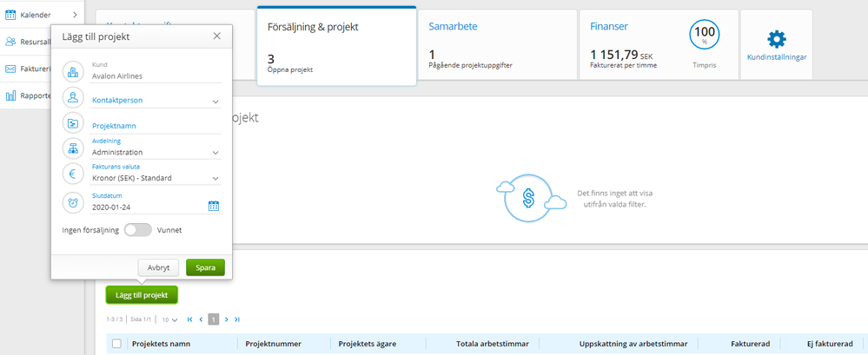Switch to Finanser tab

tap(659, 45)
